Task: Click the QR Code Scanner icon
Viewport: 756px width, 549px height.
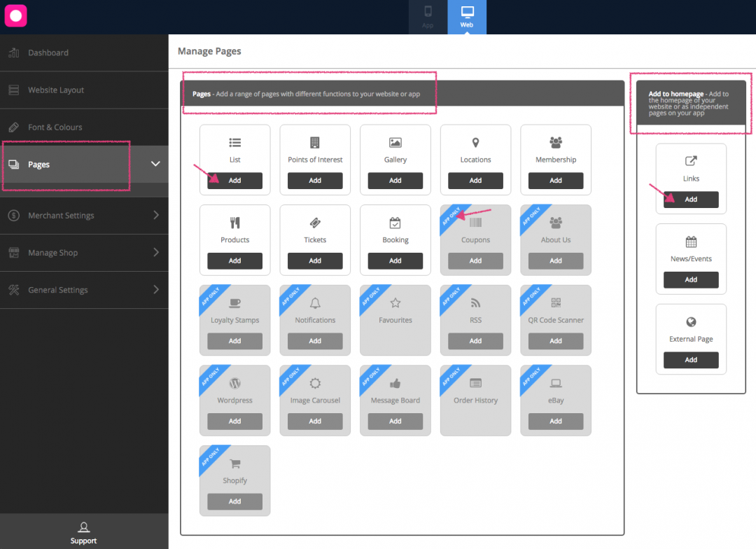Action: coord(555,303)
